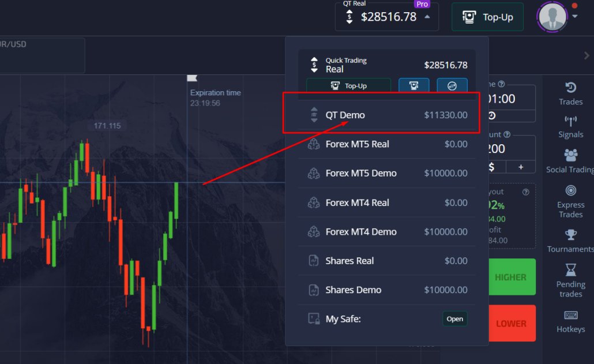Switch to the Shares Demo account

click(x=381, y=290)
